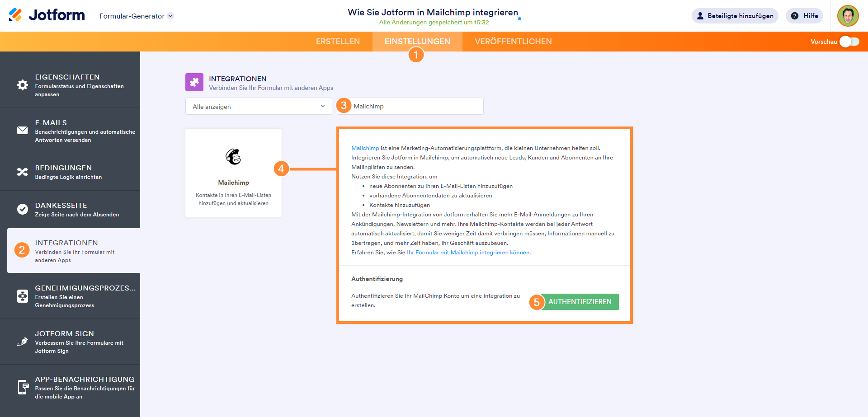Viewport: 868px width, 417px height.
Task: Click the Mailchimp search input field
Action: click(x=416, y=106)
